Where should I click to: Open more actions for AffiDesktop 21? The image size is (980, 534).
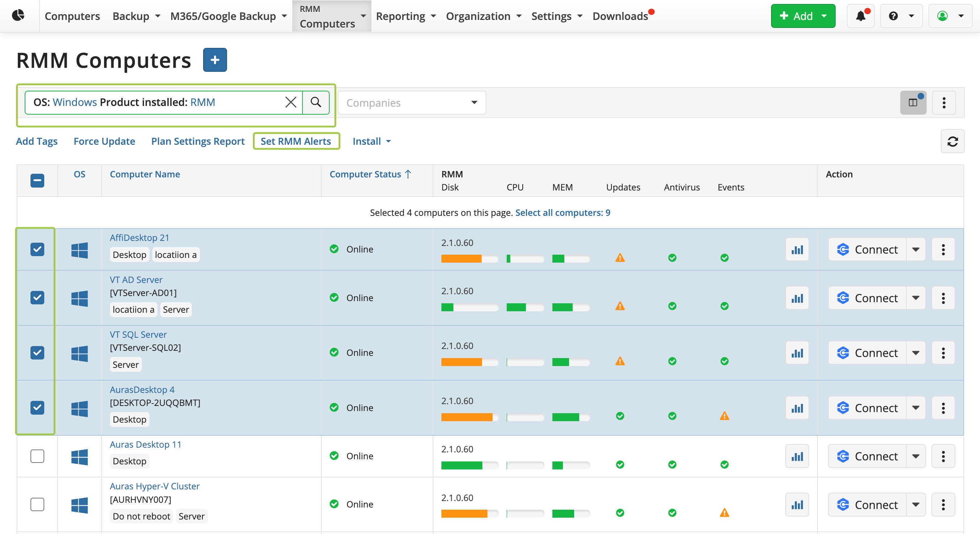(x=943, y=249)
